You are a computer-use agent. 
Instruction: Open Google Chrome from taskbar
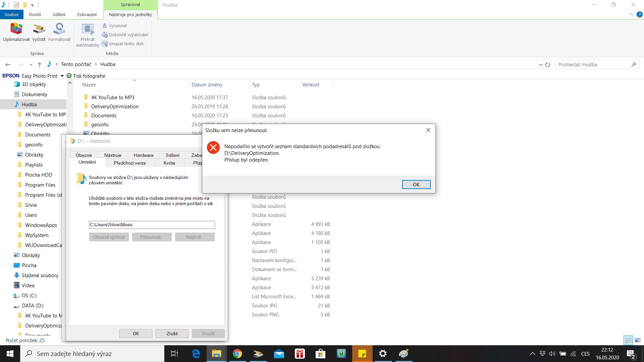[237, 354]
